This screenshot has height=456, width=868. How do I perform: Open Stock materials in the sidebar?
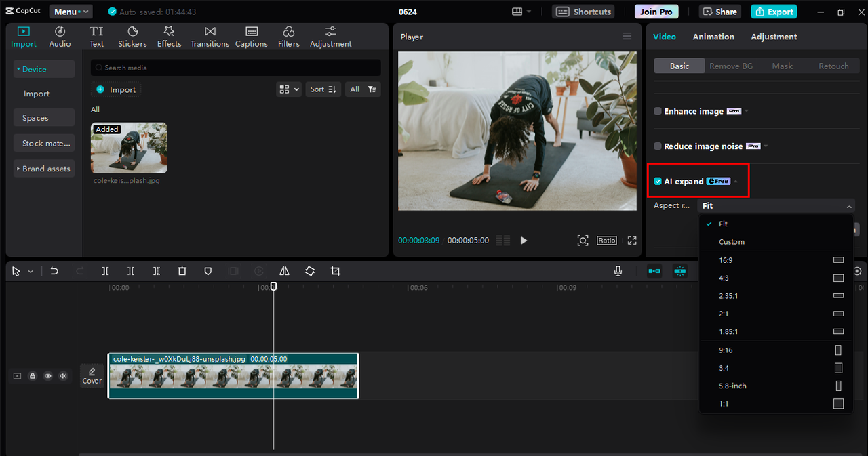tap(44, 143)
